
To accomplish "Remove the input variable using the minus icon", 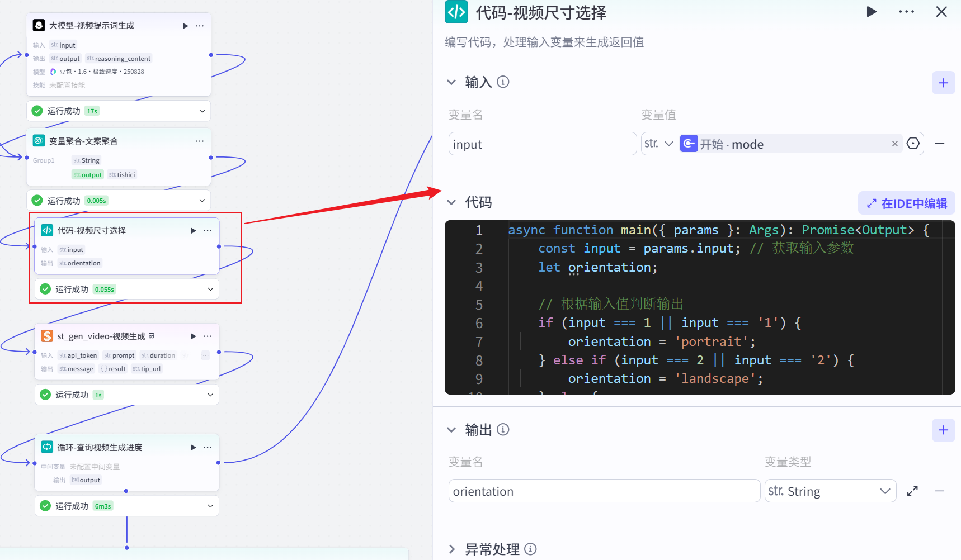I will [x=940, y=144].
